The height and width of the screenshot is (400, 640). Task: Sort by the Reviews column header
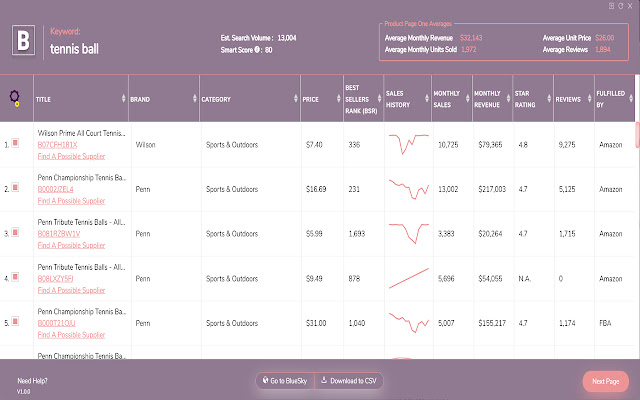568,99
